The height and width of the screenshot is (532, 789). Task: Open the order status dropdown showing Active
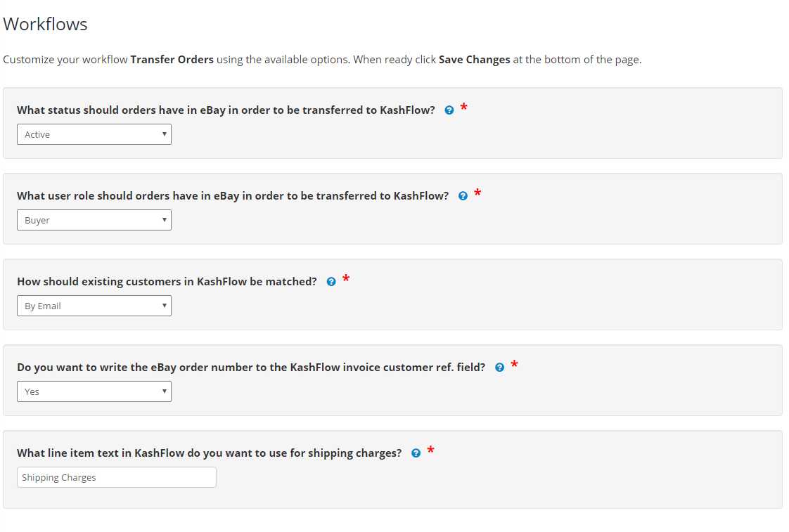tap(94, 134)
